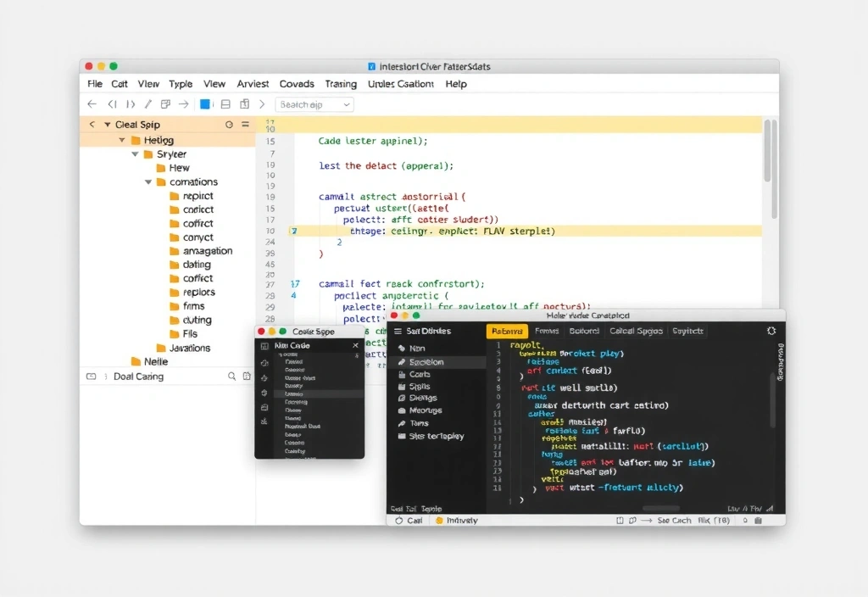
Task: Open settings with the gear icon in dark panel
Action: point(771,332)
